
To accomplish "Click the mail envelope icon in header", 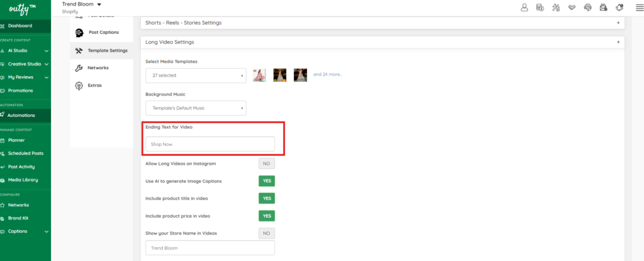I will tap(603, 8).
